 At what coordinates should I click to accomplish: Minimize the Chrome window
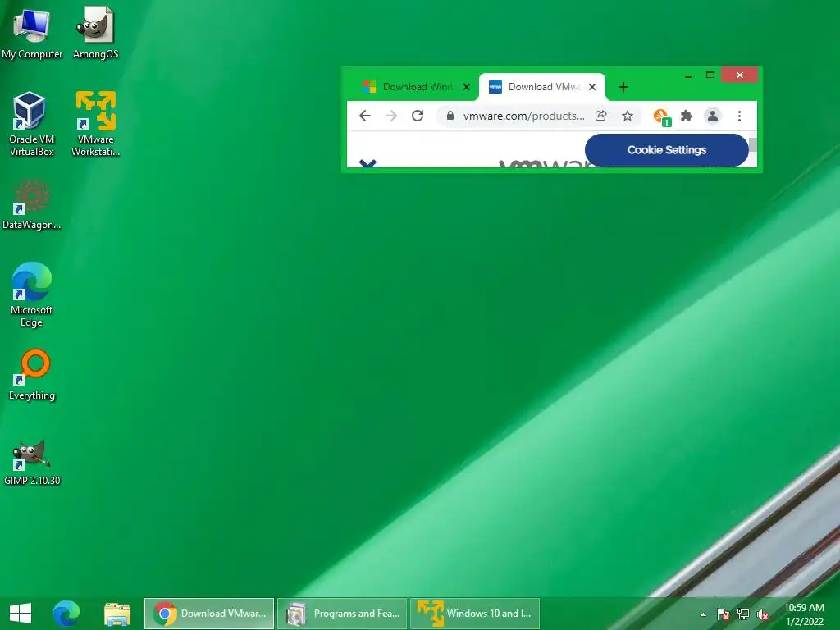(x=688, y=75)
